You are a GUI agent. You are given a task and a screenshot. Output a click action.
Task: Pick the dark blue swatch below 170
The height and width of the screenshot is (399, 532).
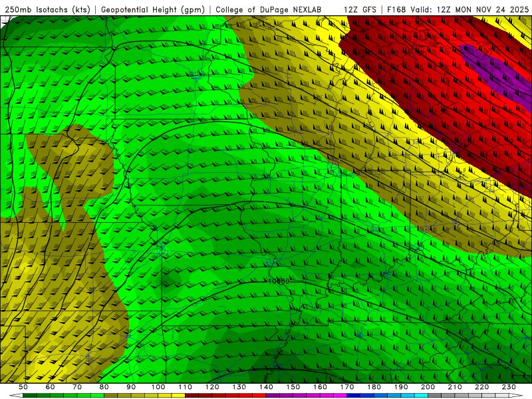[353, 395]
